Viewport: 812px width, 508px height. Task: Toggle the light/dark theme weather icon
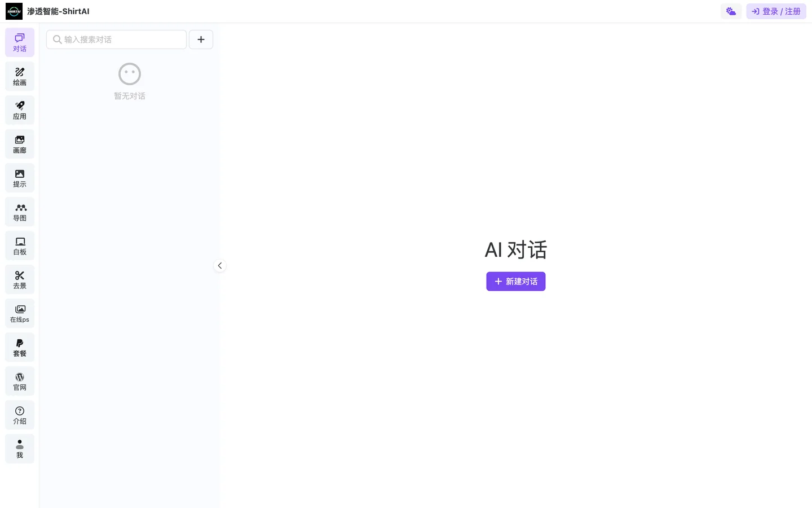731,11
